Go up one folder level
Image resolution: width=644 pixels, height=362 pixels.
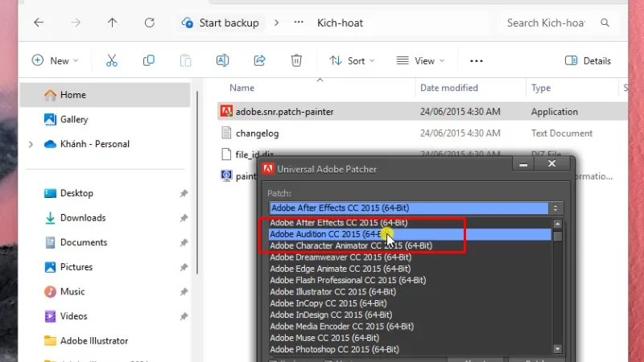112,23
